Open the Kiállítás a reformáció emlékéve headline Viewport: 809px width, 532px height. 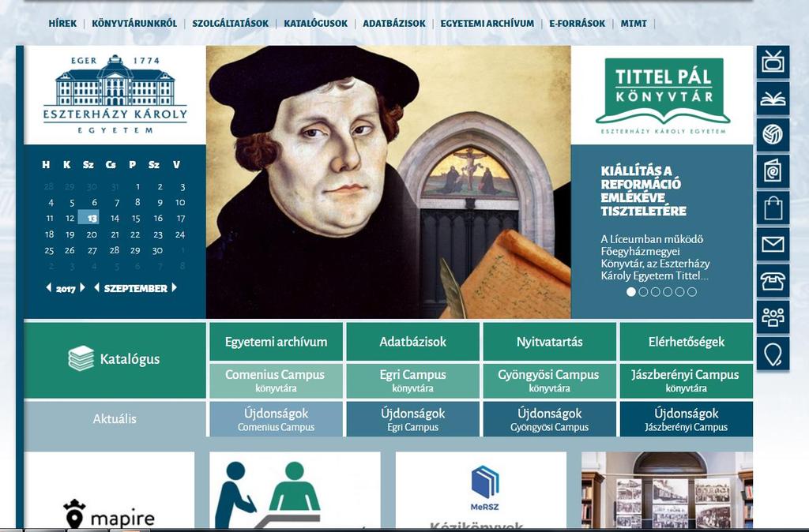coord(643,191)
